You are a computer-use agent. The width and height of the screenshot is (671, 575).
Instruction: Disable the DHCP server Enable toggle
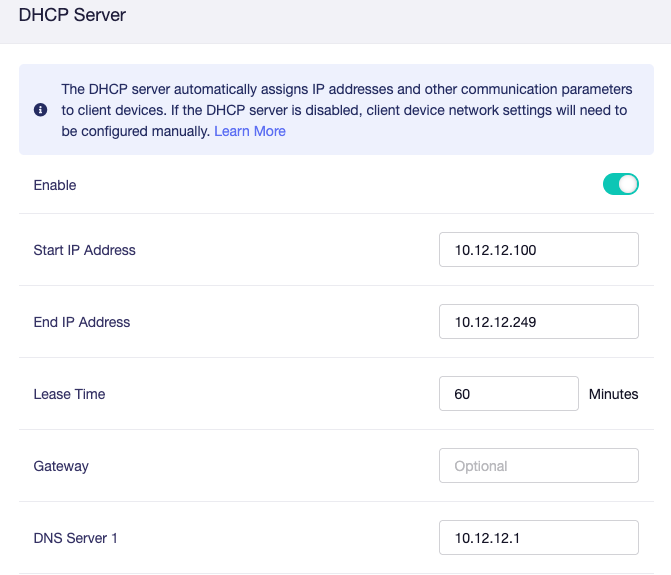(x=620, y=185)
